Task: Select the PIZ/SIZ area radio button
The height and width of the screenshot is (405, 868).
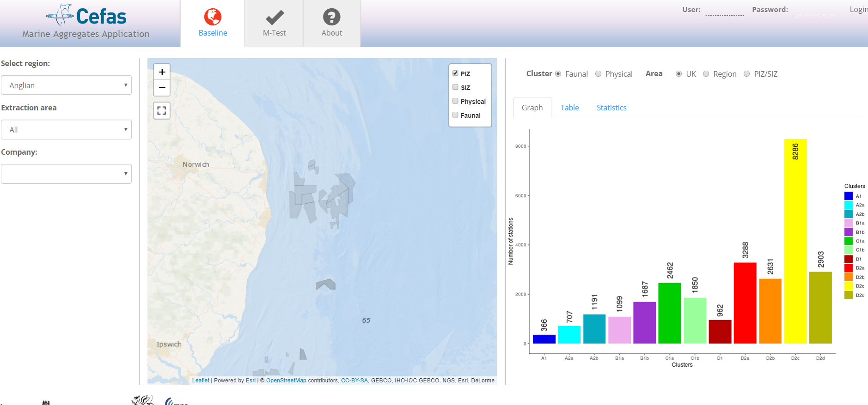Action: [x=747, y=74]
